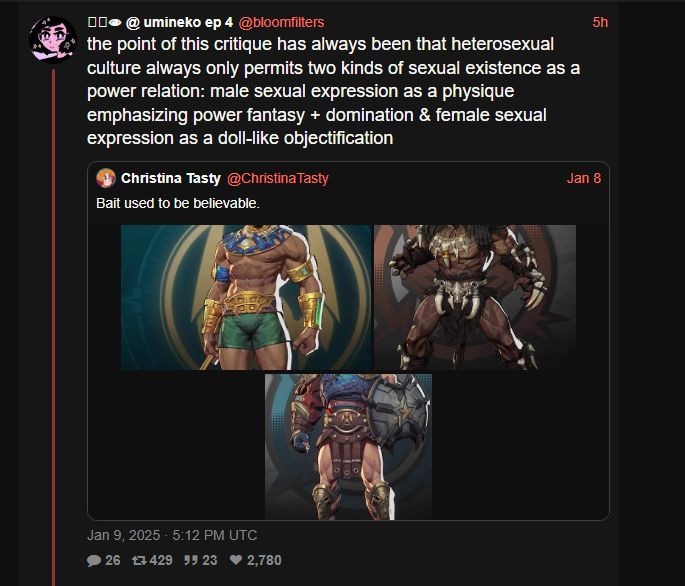Open the green shorts character image

[x=246, y=298]
